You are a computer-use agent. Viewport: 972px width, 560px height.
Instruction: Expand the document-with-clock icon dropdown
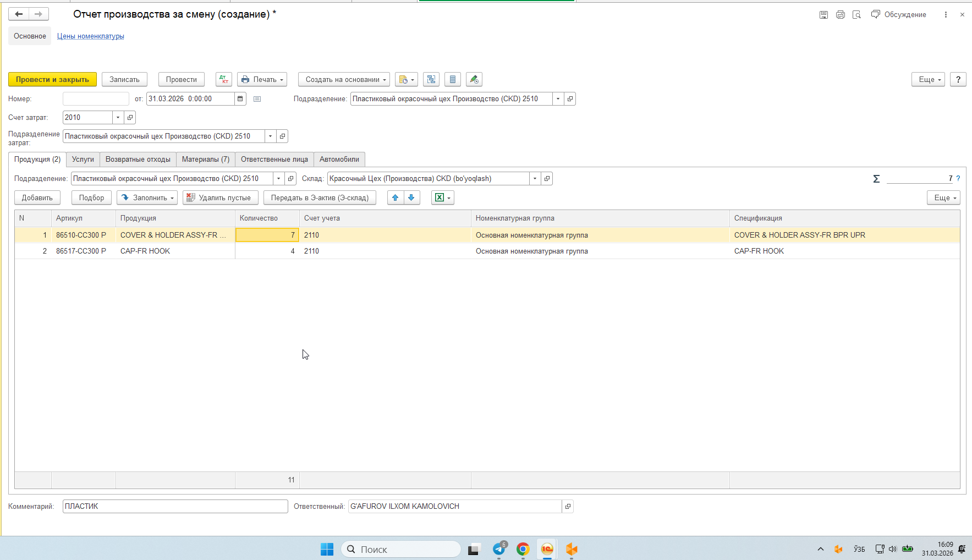[x=407, y=79]
